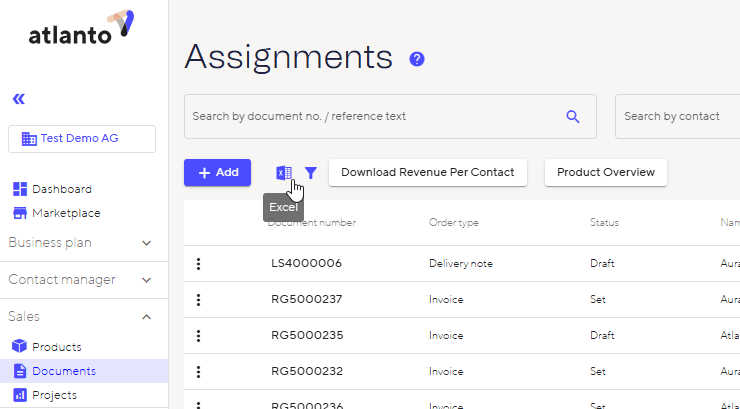Click the help question mark icon
Screen dimensions: 740x409
tap(417, 59)
